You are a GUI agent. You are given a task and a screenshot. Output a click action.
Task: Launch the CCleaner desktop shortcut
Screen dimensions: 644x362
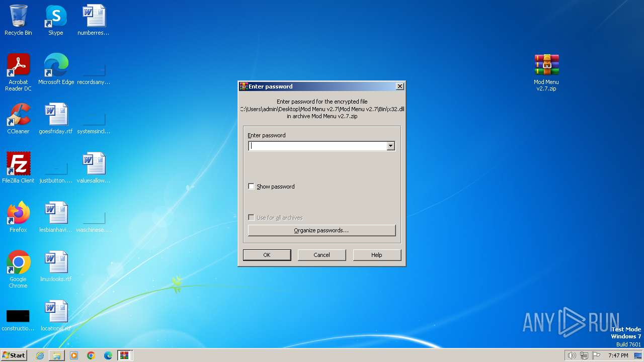pos(18,119)
